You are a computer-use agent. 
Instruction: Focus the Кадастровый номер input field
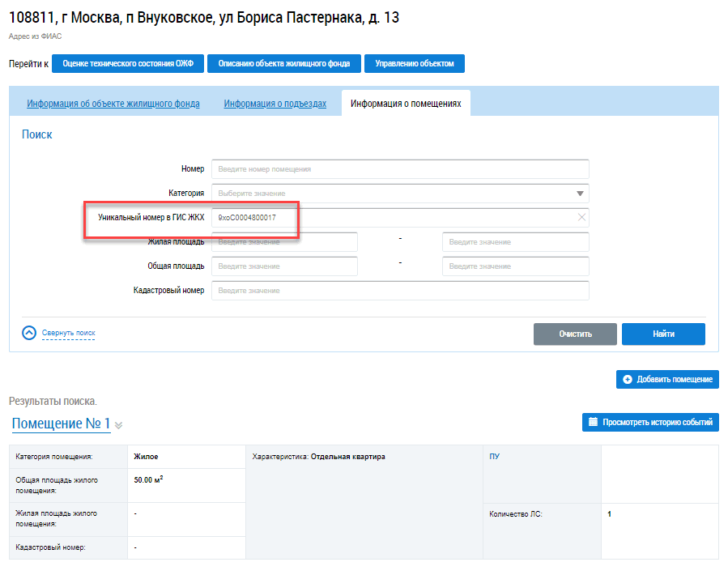pos(400,290)
